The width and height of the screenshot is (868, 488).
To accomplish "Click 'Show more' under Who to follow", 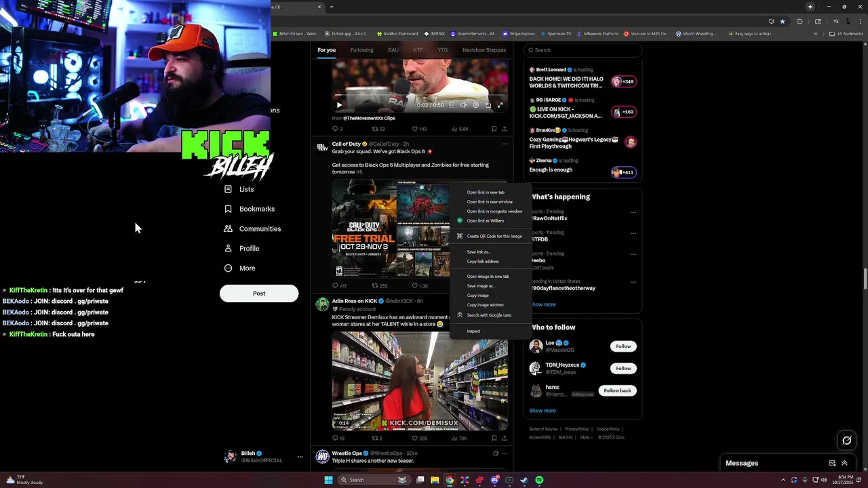I will (542, 410).
